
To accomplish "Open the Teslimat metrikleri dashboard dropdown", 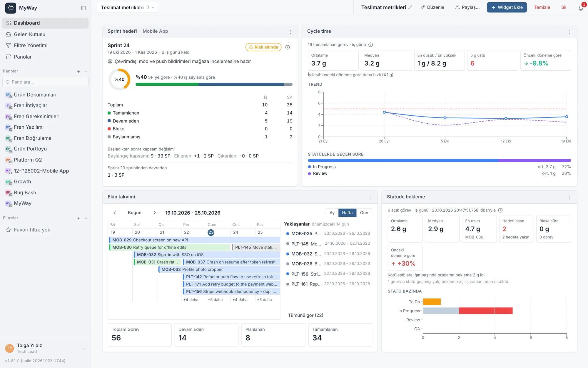I will (127, 7).
